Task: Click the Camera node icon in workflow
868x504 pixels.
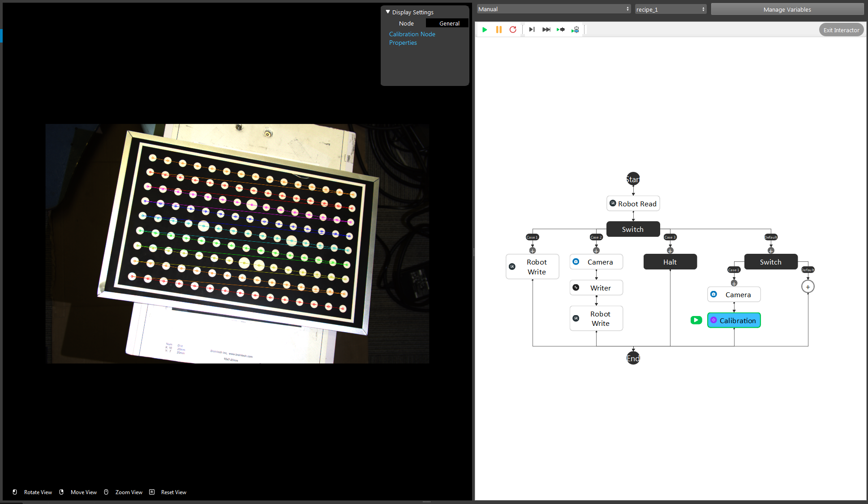Action: (577, 261)
